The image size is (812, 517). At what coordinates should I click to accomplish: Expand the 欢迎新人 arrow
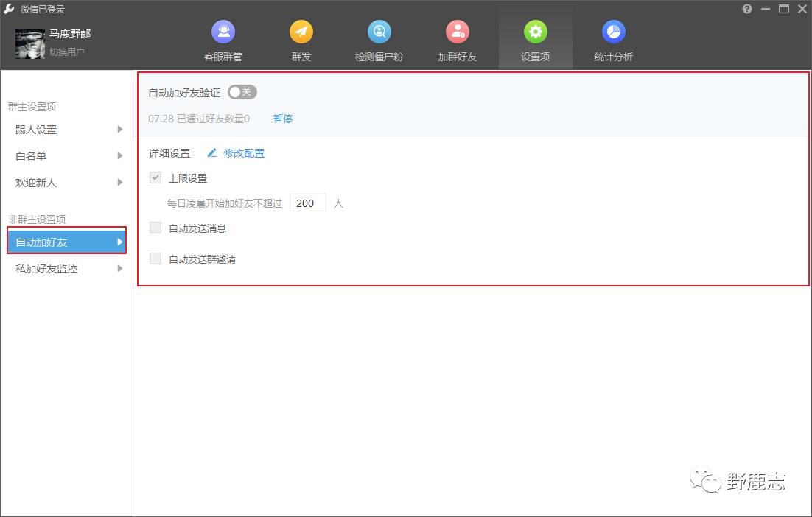coord(119,183)
